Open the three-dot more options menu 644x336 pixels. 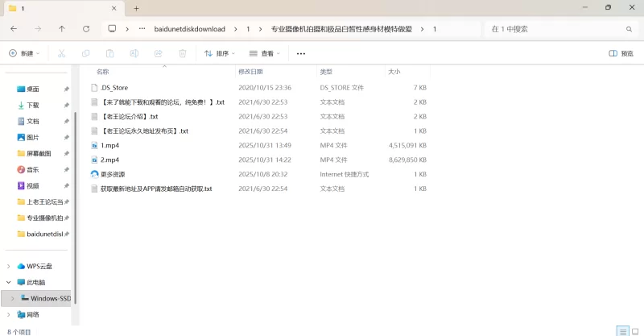[301, 53]
